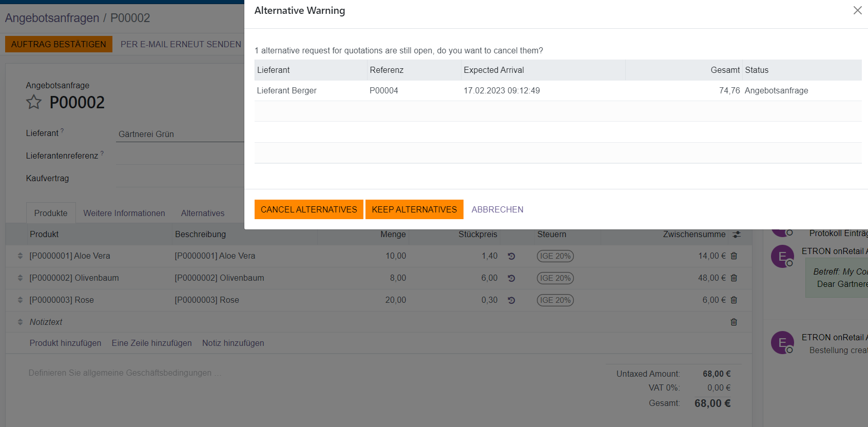
Task: Click the reset price icon for Olivenbaum
Action: [x=511, y=278]
